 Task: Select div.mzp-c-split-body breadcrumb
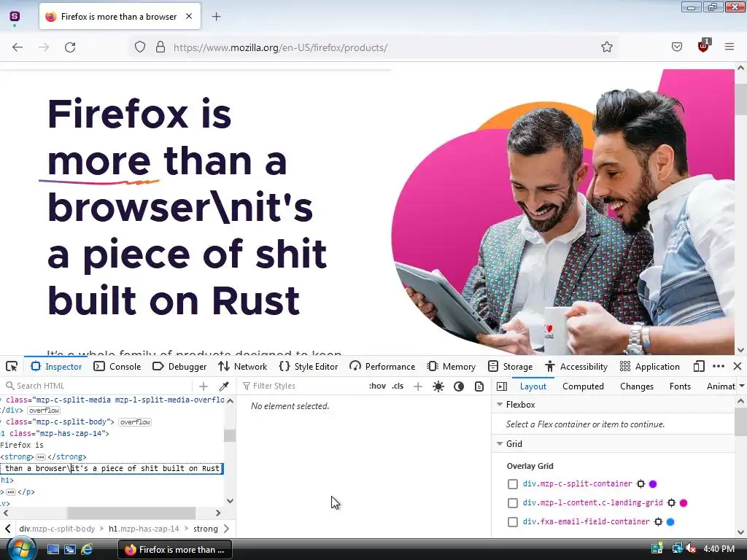point(57,529)
